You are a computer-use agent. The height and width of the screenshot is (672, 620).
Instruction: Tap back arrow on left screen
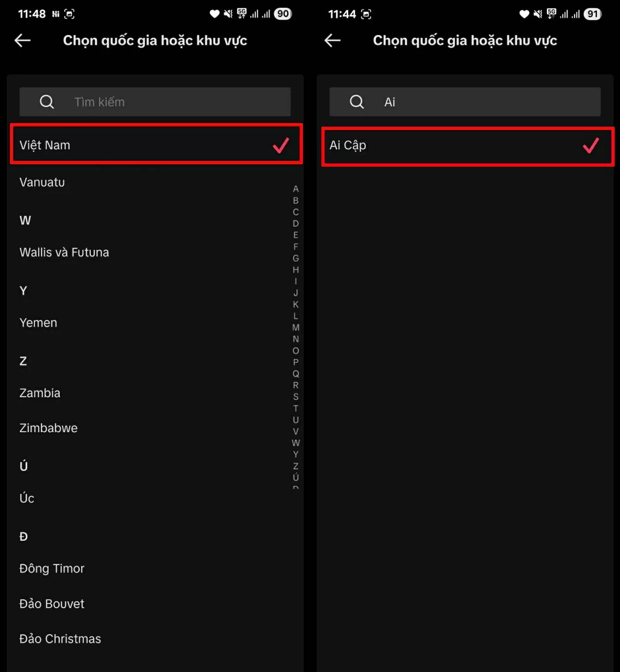(x=23, y=41)
